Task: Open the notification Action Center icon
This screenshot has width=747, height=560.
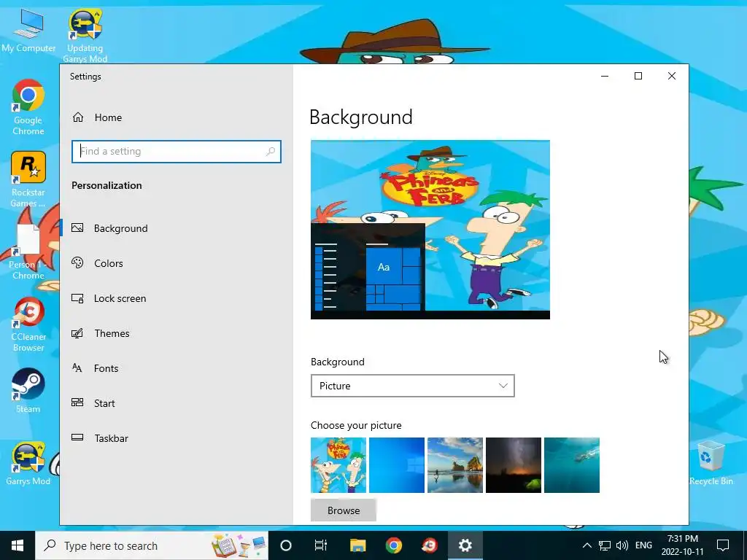Action: coord(723,545)
